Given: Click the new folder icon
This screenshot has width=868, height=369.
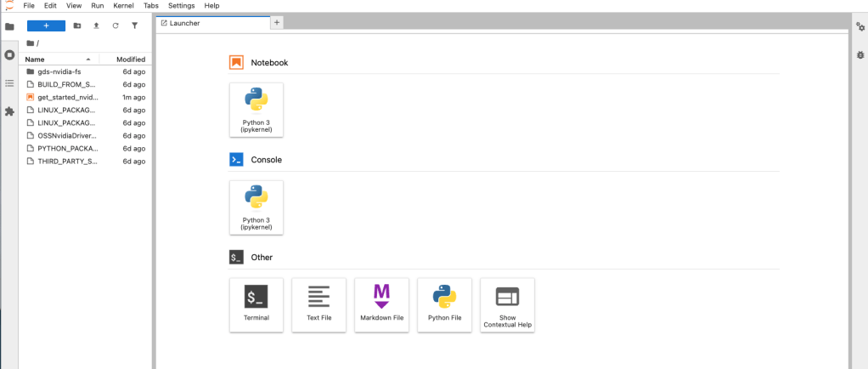Looking at the screenshot, I should 77,26.
